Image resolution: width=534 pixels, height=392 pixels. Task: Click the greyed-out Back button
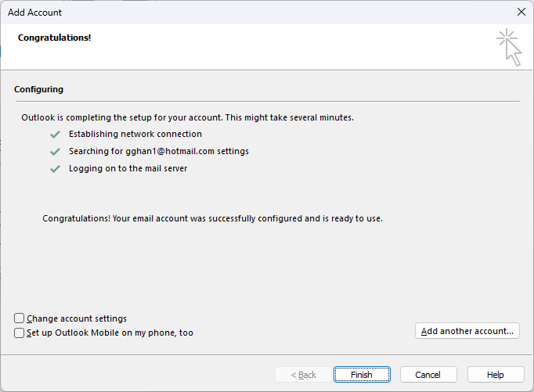pyautogui.click(x=303, y=375)
